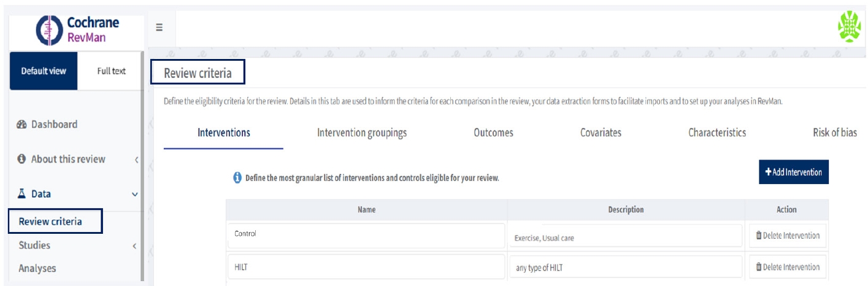Open the green user avatar icon
This screenshot has height=286, width=868.
pyautogui.click(x=849, y=29)
